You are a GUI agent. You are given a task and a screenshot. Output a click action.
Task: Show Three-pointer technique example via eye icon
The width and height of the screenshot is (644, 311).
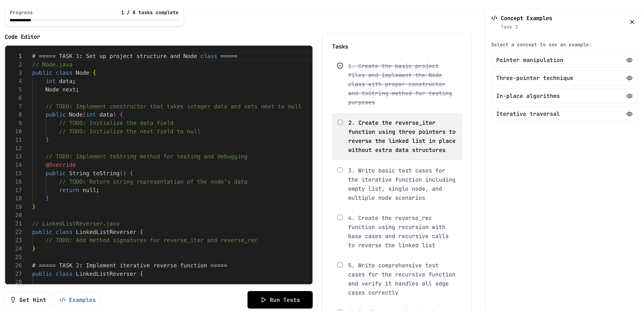629,78
